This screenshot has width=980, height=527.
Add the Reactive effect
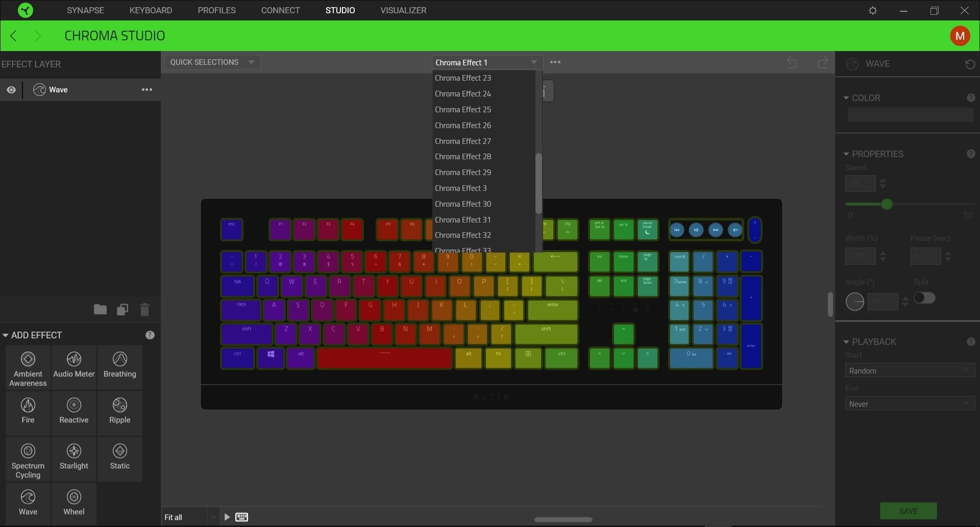(x=74, y=414)
